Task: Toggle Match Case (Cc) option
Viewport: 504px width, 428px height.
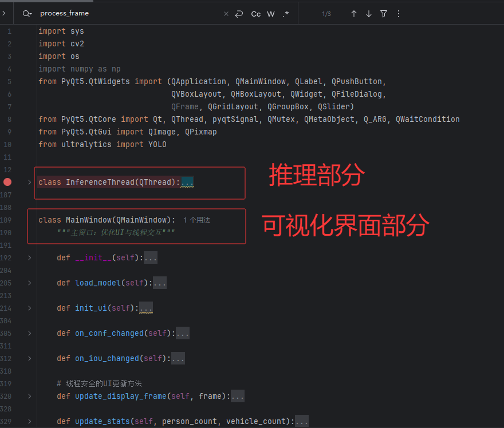Action: tap(256, 14)
